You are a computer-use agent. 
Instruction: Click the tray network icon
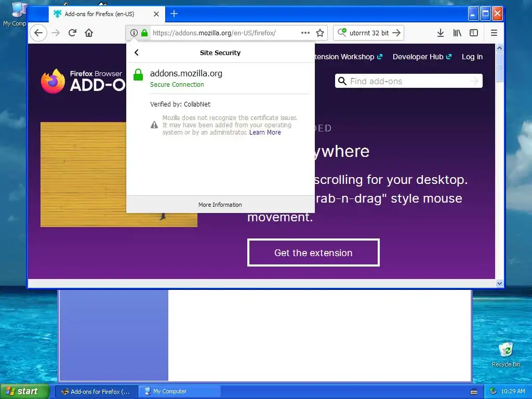click(493, 391)
